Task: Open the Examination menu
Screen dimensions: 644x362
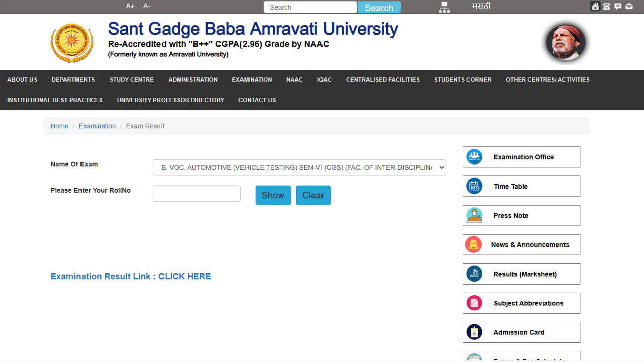Action: [x=252, y=79]
